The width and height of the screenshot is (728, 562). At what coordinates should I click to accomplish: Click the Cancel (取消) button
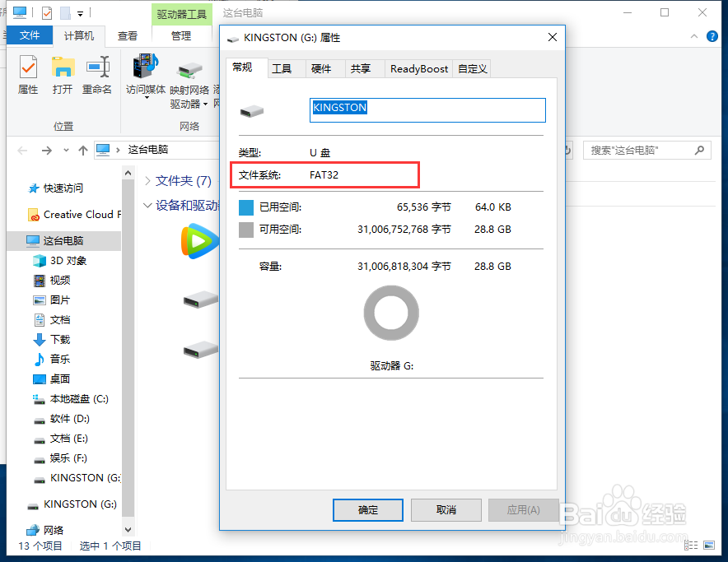(446, 510)
